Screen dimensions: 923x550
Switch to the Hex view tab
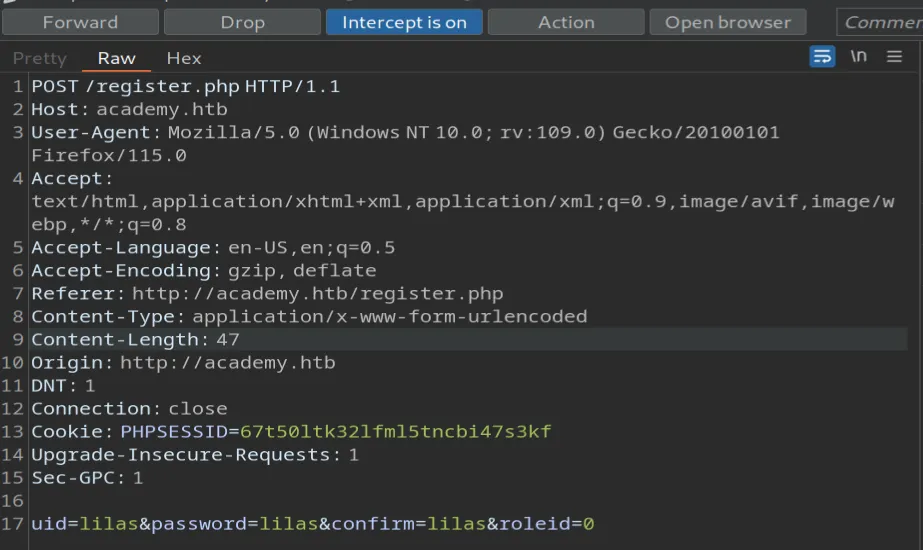click(x=184, y=58)
